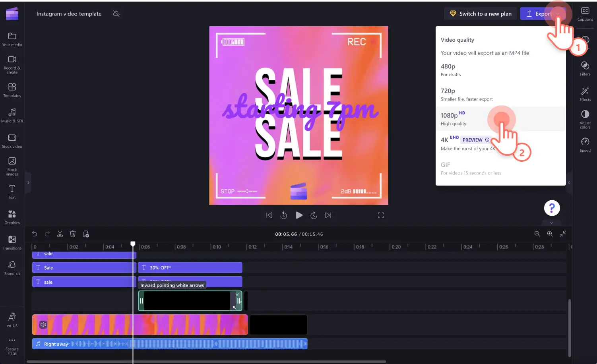Open the Brand kit panel

click(12, 268)
